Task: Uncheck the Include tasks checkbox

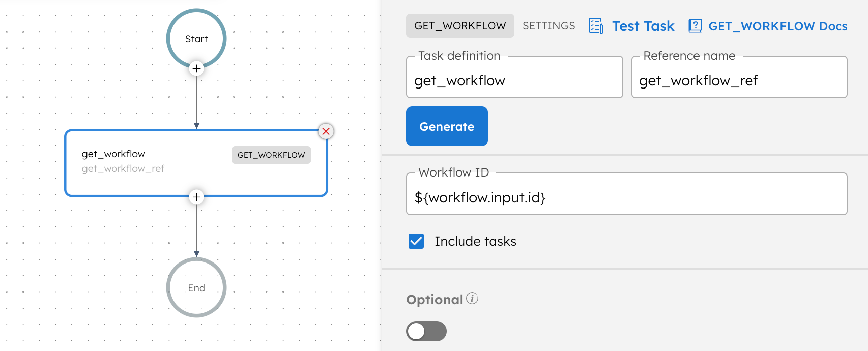Action: (x=416, y=241)
